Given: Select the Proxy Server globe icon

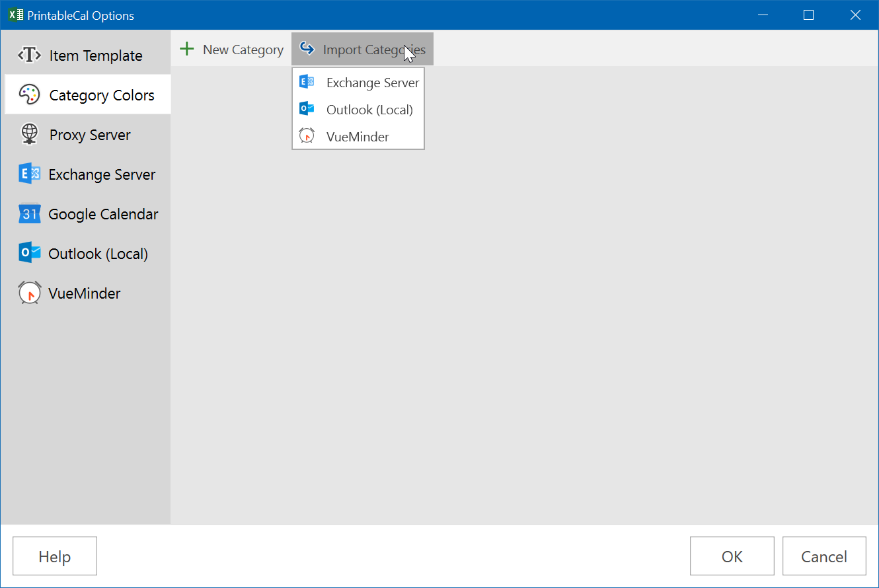Looking at the screenshot, I should click(x=30, y=135).
